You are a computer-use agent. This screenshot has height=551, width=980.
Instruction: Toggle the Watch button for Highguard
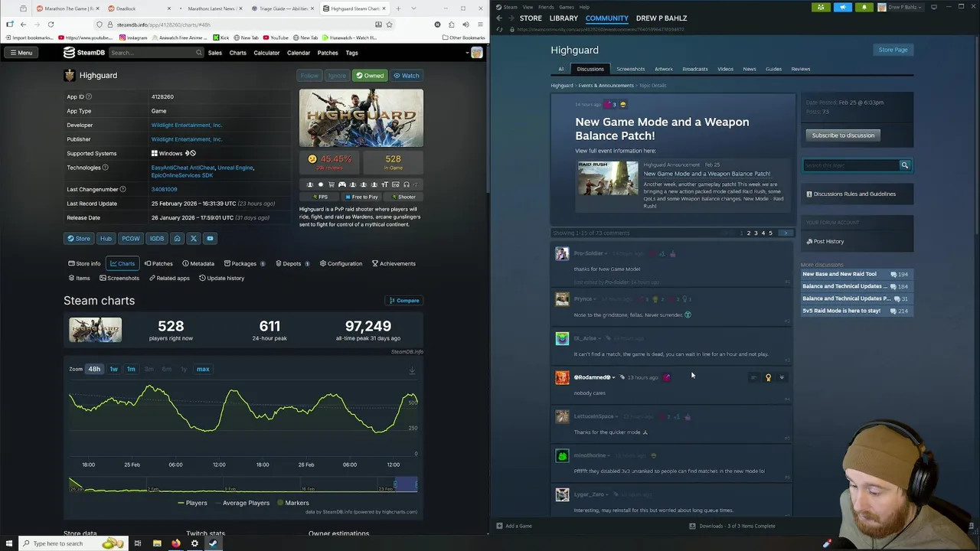pyautogui.click(x=407, y=76)
